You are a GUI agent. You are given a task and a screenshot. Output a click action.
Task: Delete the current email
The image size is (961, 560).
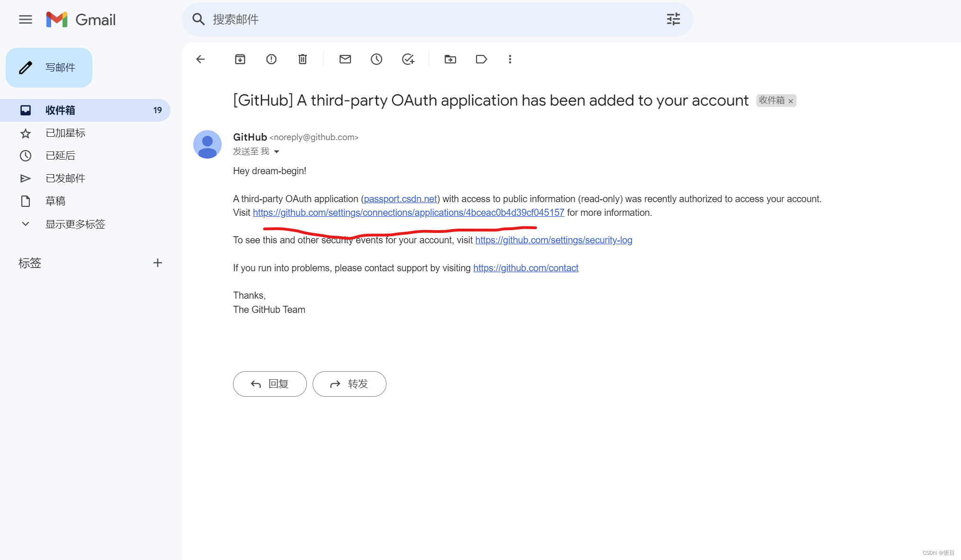(x=303, y=59)
